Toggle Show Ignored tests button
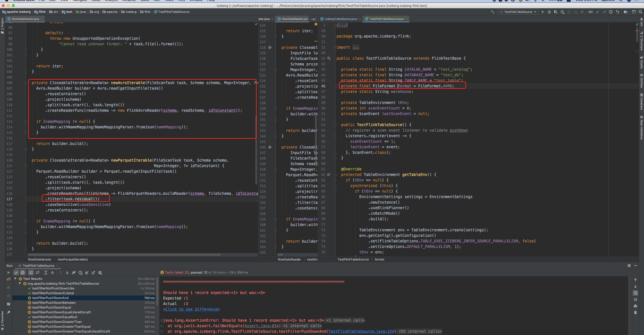Screen dimensions: 644x335 pyautogui.click(x=23, y=273)
